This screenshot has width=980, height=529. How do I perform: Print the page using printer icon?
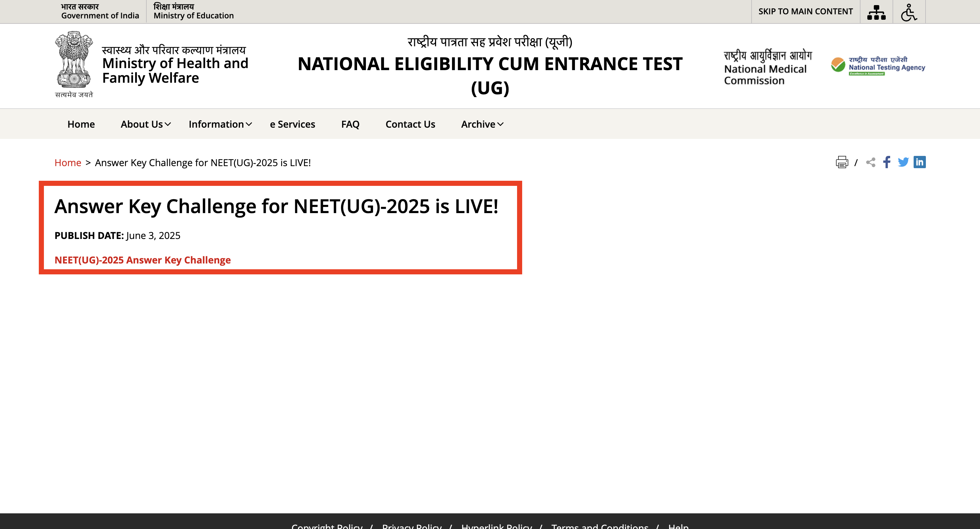pos(841,162)
